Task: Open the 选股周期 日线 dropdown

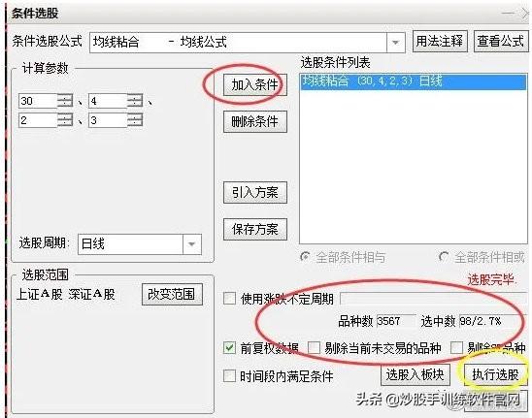Action: [191, 244]
